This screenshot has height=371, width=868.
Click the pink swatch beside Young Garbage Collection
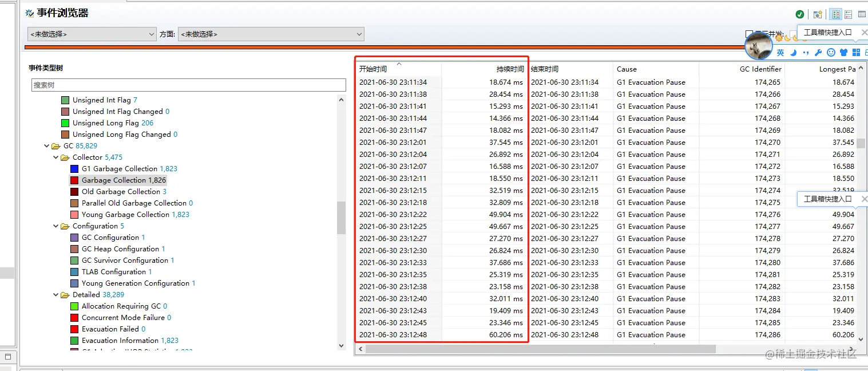pos(74,215)
